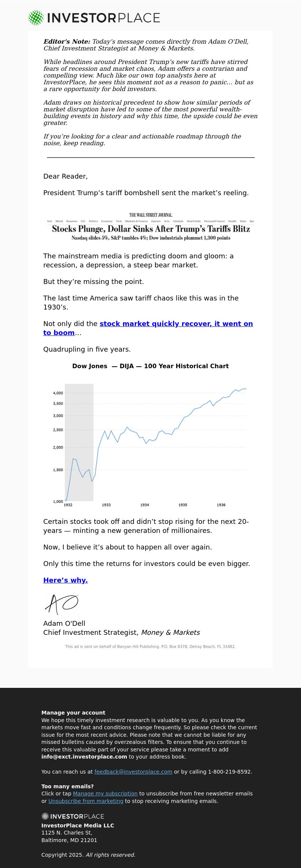The height and width of the screenshot is (868, 301).
Task: Click the InvestorPlace wordmark in the footer
Action: tap(77, 816)
